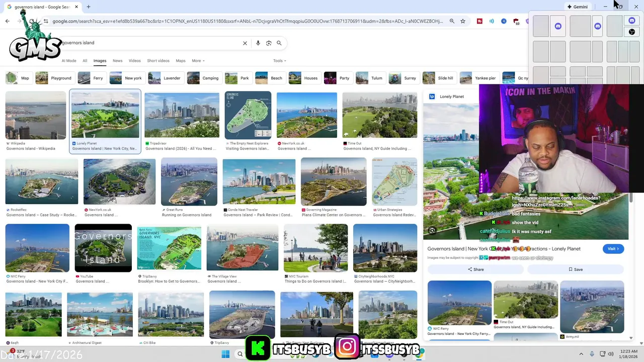Switch to AI Mode tab
The image size is (644, 362).
point(69,61)
